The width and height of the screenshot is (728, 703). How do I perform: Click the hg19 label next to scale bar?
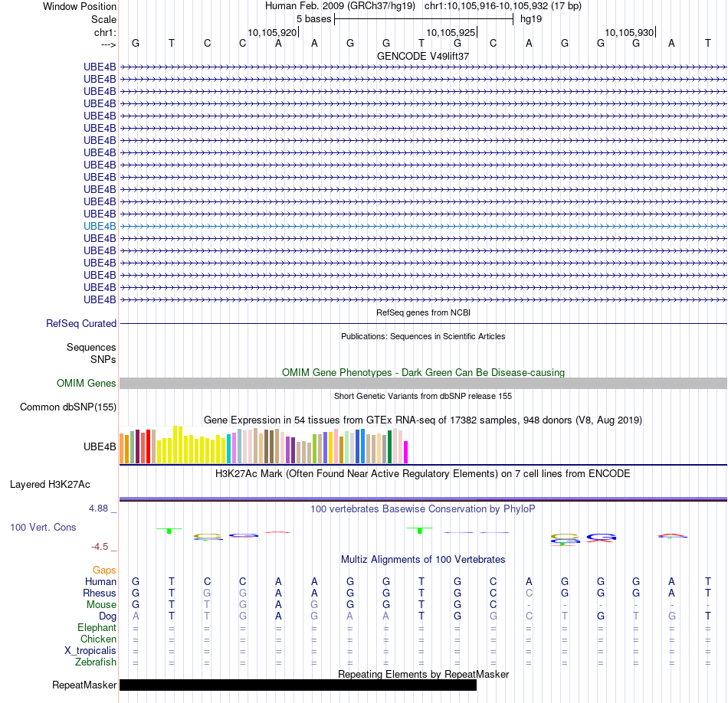531,19
